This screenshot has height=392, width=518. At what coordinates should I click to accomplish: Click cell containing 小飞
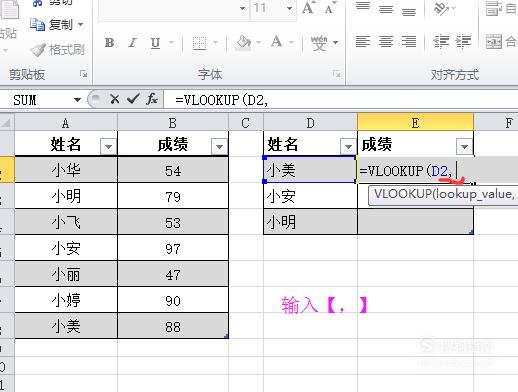click(66, 222)
